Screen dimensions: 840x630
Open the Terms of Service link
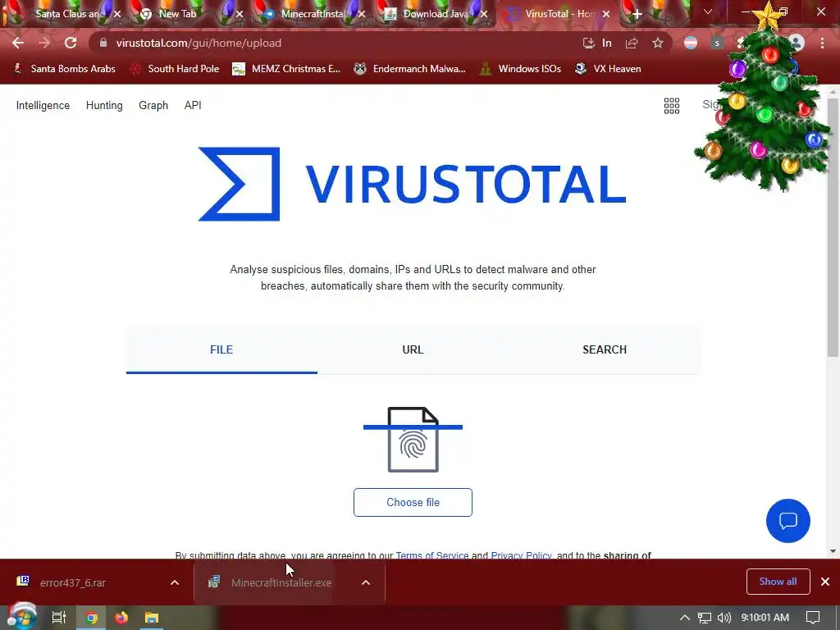(432, 555)
